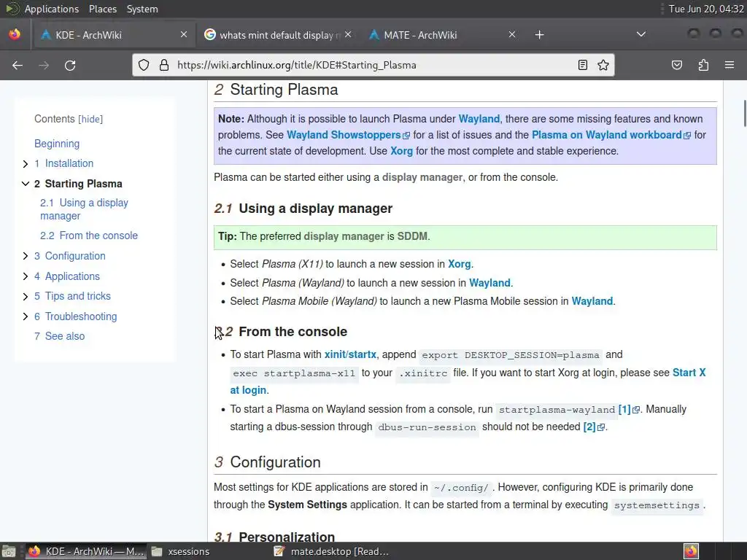Open the extensions puzzle icon

point(703,65)
